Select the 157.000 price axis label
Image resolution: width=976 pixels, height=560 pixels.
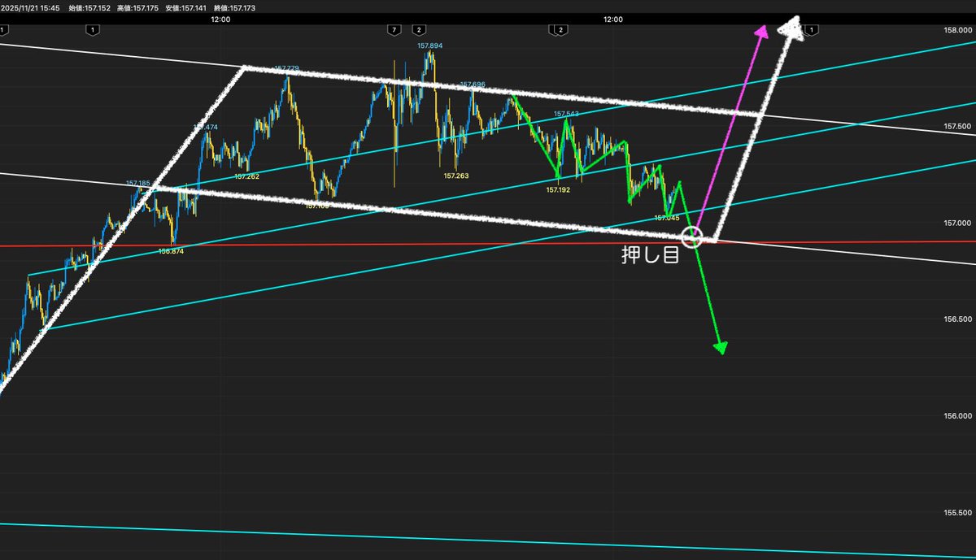956,224
